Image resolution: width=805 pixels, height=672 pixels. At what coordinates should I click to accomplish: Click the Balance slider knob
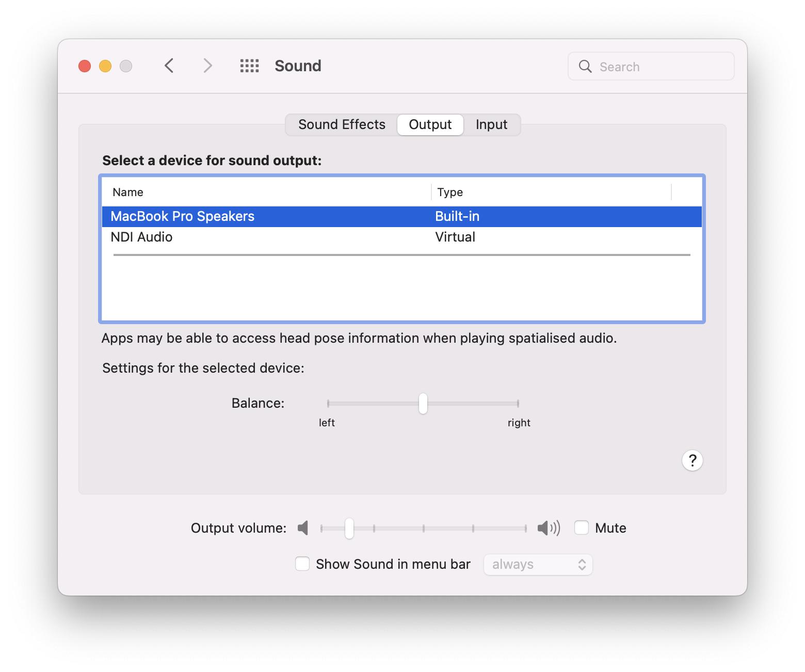point(423,404)
